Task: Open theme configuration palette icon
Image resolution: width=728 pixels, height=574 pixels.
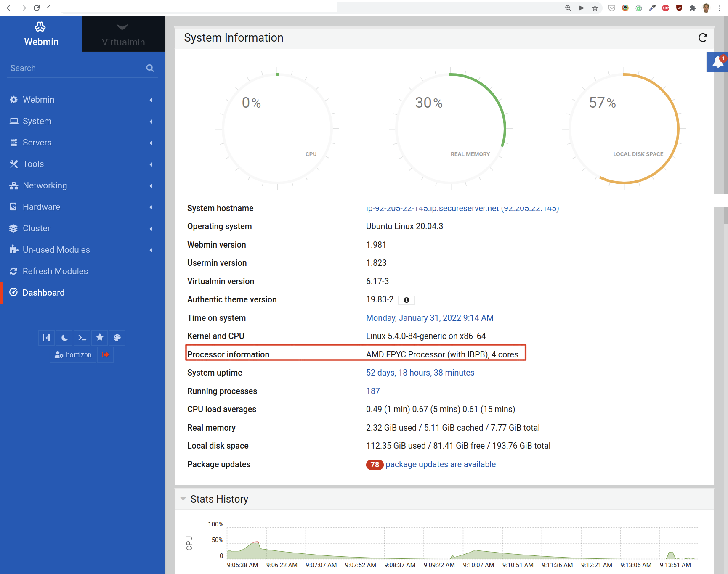Action: click(117, 338)
